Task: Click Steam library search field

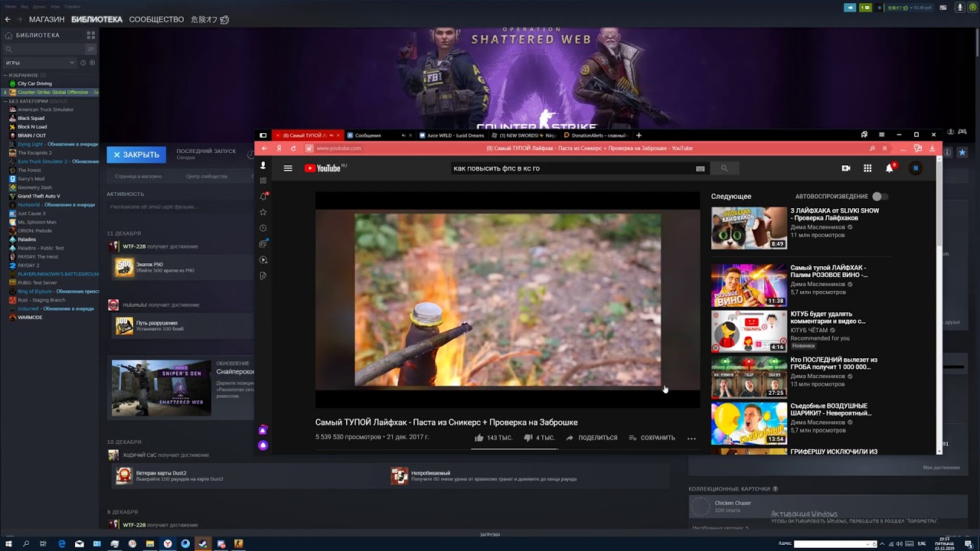Action: [x=44, y=49]
